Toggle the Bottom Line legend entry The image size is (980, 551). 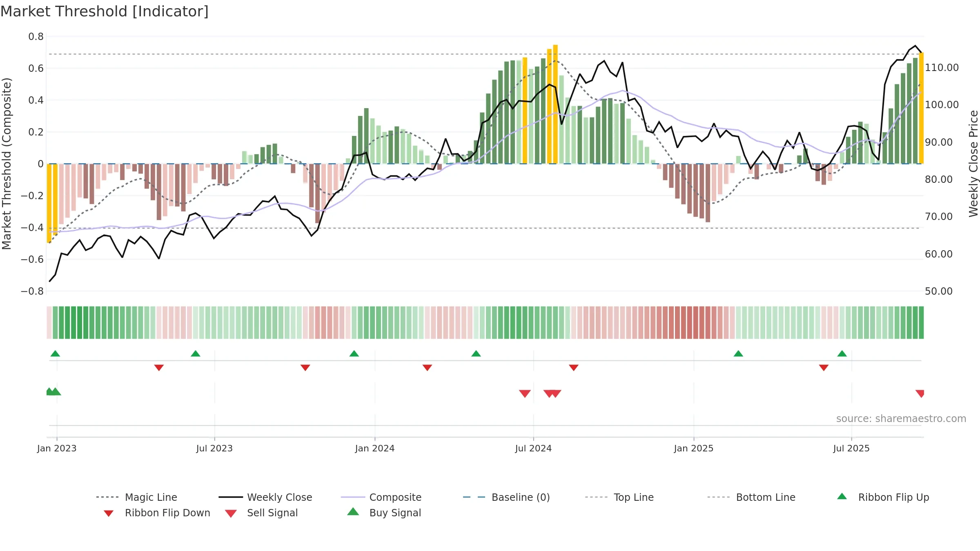tap(751, 497)
